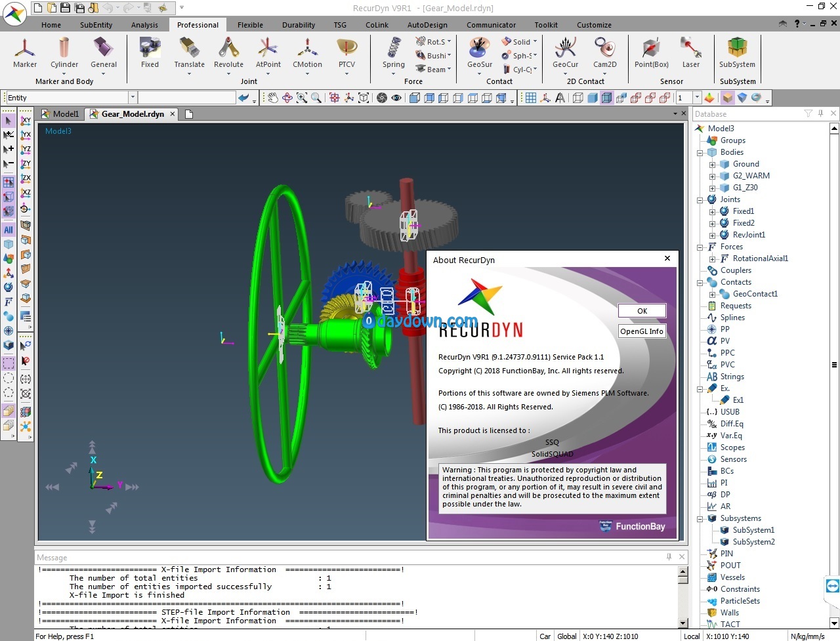Select the Marker tool in ribbon

(x=25, y=52)
